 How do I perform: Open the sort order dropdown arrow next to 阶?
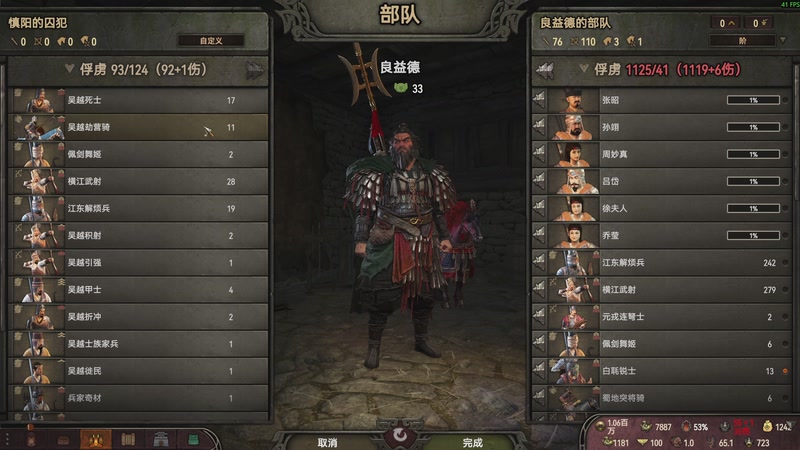(783, 40)
